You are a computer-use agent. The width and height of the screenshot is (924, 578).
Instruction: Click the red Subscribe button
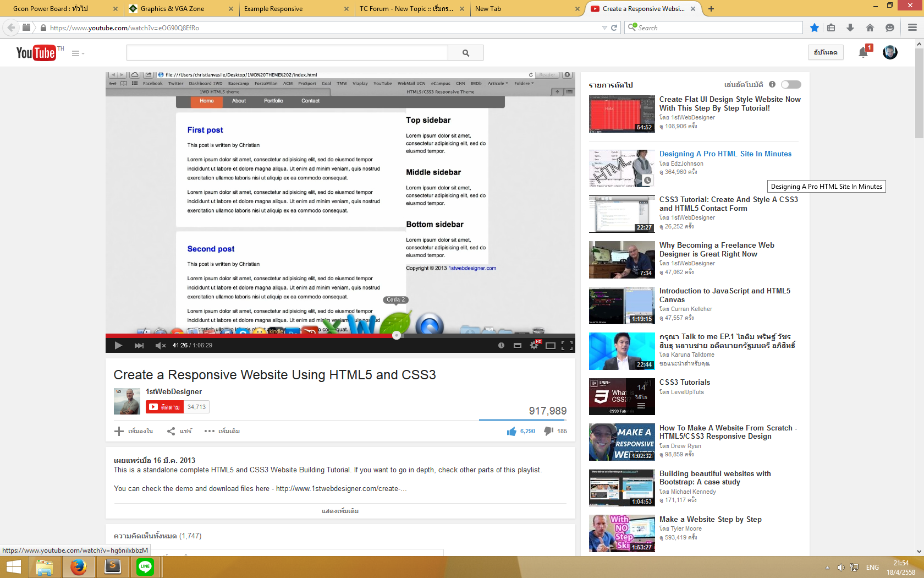pos(164,407)
